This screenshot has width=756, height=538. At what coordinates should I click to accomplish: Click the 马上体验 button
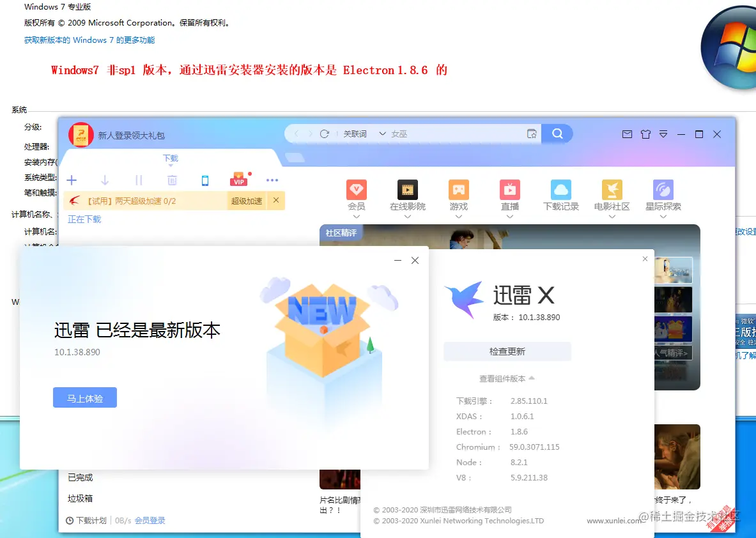click(85, 397)
